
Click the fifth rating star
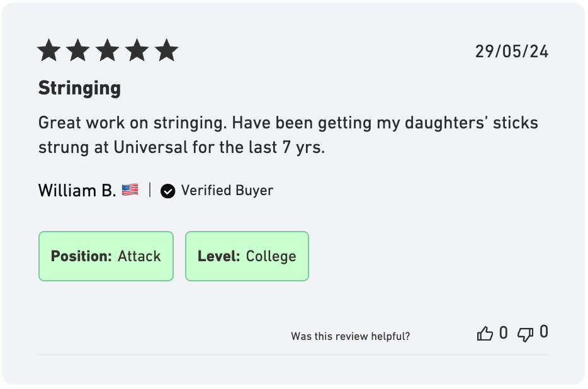click(167, 50)
